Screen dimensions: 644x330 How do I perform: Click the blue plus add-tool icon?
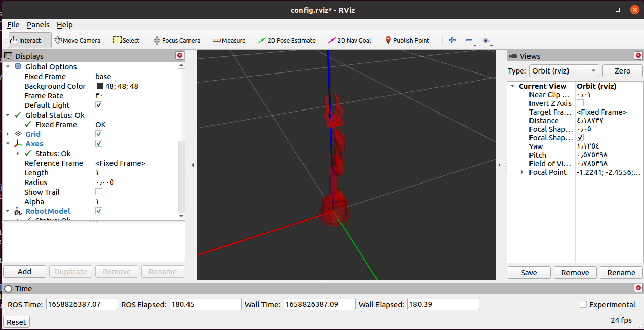[452, 40]
